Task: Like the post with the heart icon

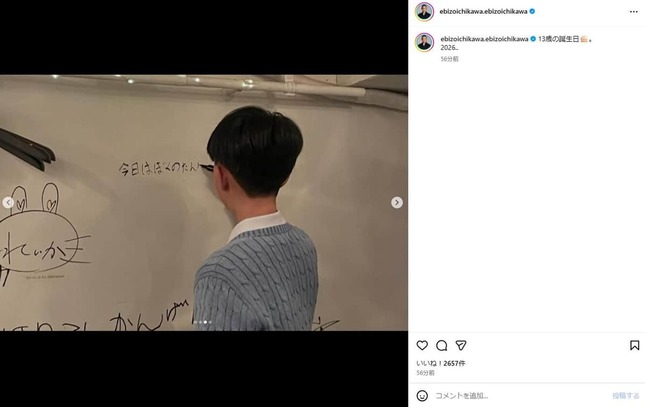Action: (x=422, y=345)
